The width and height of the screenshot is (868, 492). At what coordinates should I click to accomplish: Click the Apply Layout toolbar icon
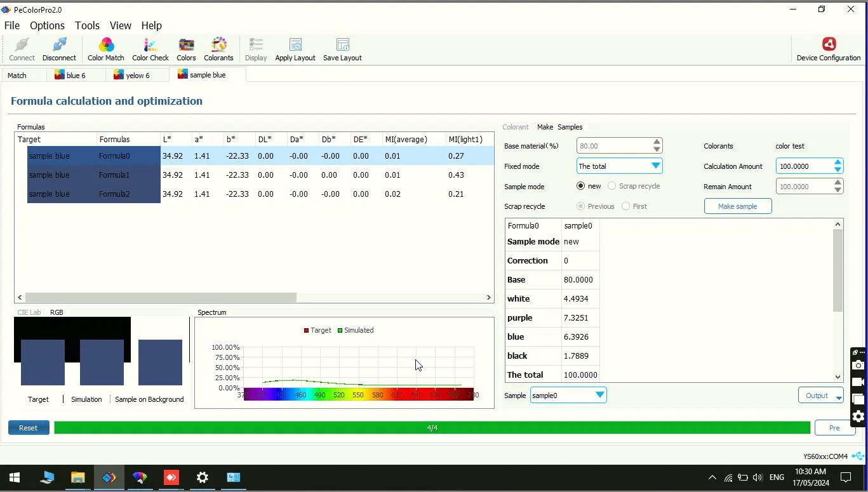point(295,49)
